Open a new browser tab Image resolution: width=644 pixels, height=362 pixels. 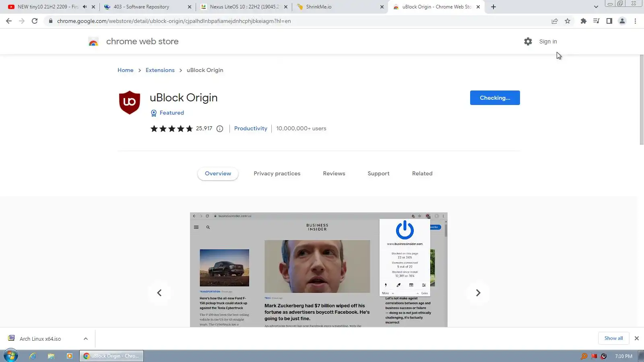[493, 7]
